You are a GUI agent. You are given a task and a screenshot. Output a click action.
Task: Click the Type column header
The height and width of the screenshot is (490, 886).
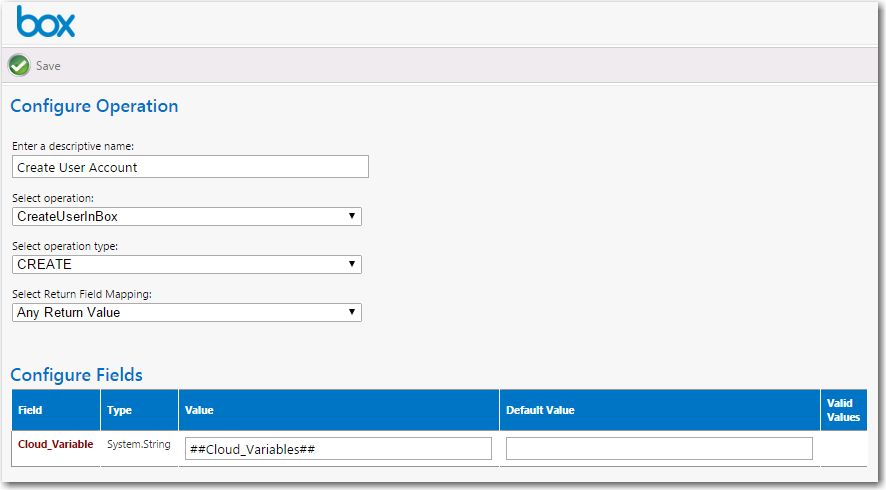tap(119, 410)
